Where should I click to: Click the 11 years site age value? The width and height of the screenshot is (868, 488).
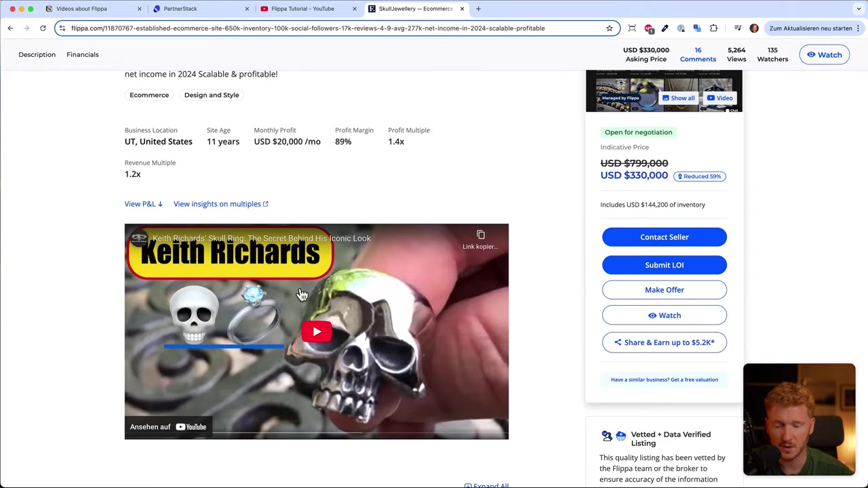coord(223,142)
